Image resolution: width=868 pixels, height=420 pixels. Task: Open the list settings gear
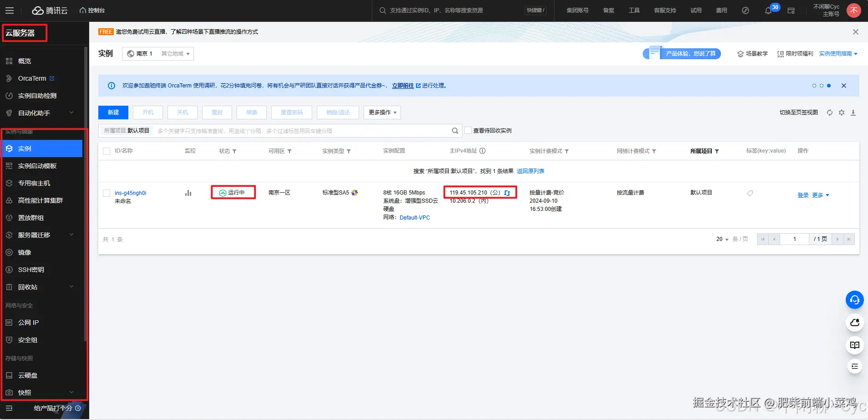[842, 113]
